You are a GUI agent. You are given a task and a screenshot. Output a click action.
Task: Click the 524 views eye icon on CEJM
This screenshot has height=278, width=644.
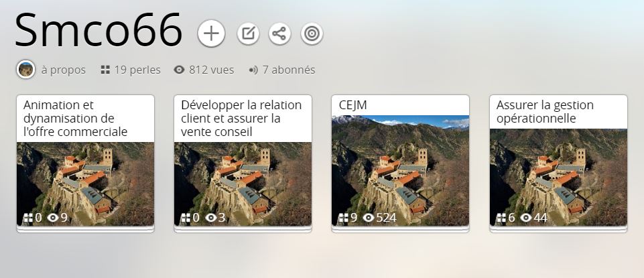point(368,218)
